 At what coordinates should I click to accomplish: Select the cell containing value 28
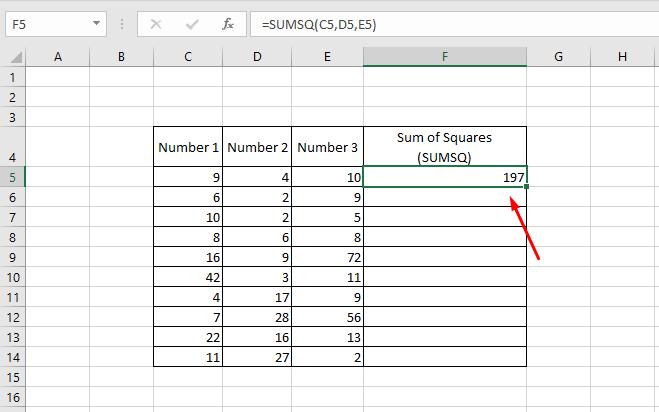pos(258,316)
